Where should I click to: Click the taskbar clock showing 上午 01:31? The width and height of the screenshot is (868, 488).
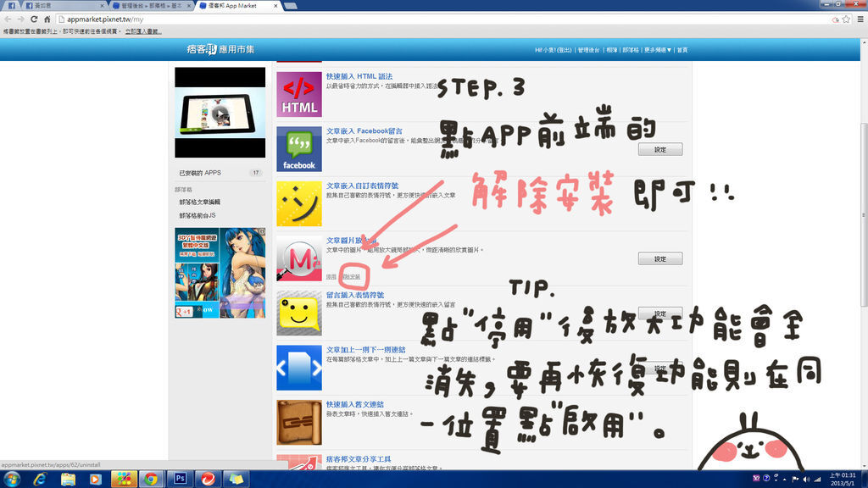(842, 480)
